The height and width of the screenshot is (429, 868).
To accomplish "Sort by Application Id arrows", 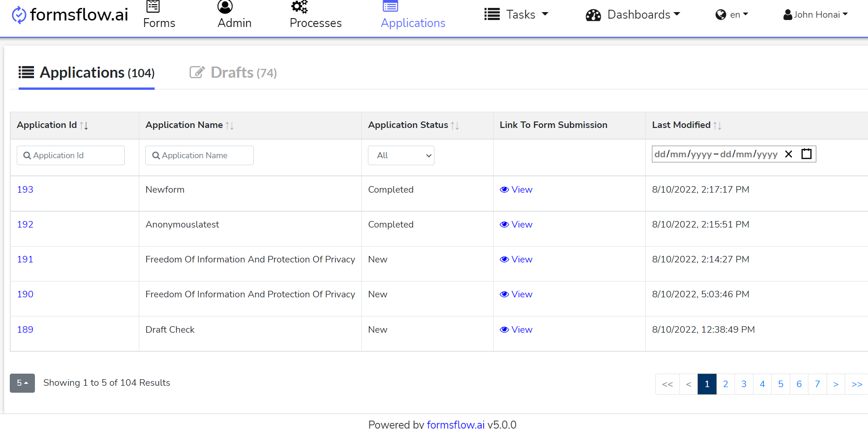I will (84, 125).
